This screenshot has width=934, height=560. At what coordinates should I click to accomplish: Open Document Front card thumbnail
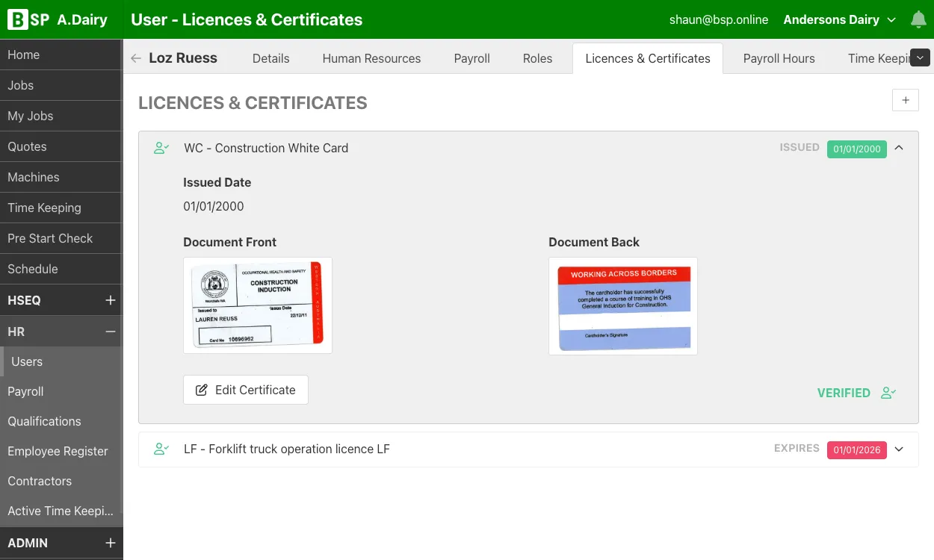[x=258, y=305]
